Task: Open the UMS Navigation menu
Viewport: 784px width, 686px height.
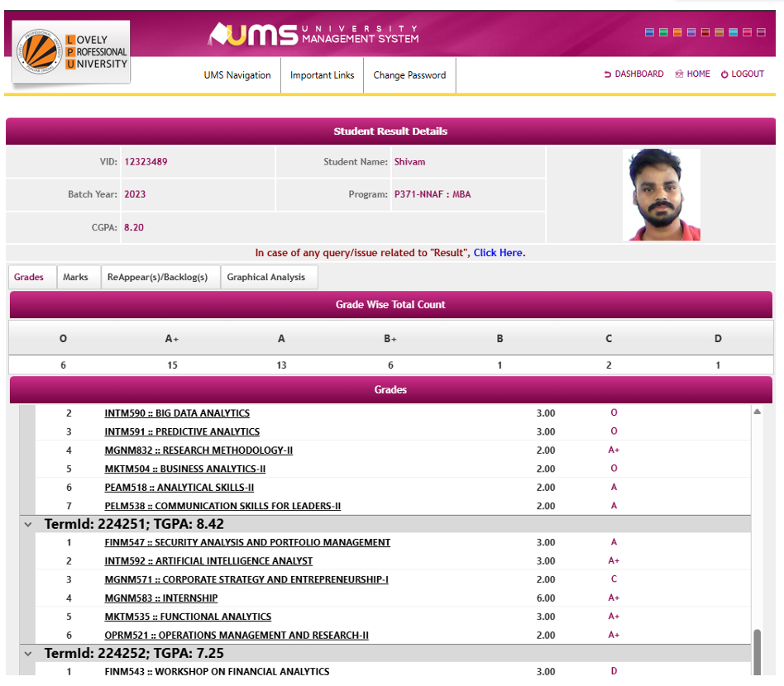Action: point(237,75)
